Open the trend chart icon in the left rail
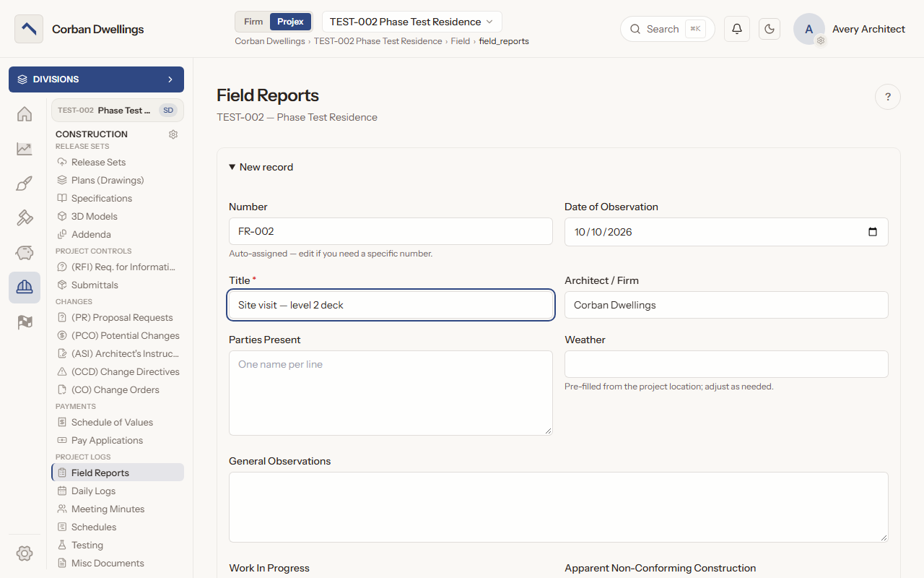Image resolution: width=924 pixels, height=578 pixels. point(25,149)
